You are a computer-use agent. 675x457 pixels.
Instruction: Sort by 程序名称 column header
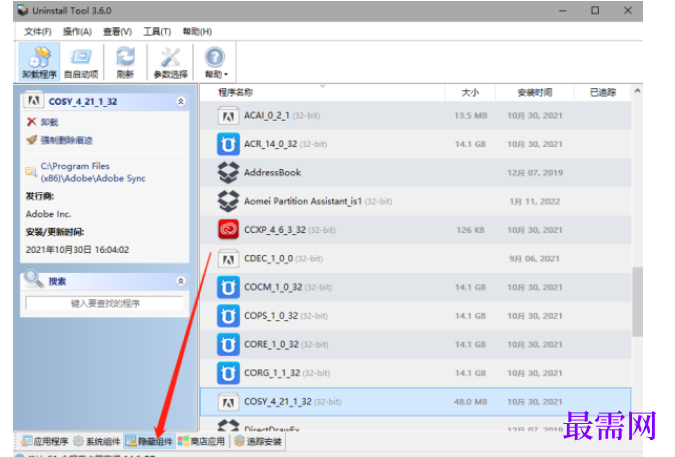pos(235,93)
